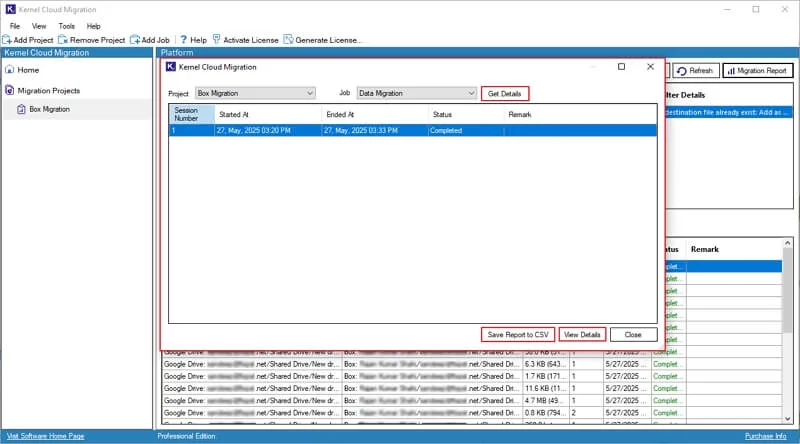This screenshot has height=444, width=800.
Task: Click the 'Completed' status cell
Action: pos(466,131)
